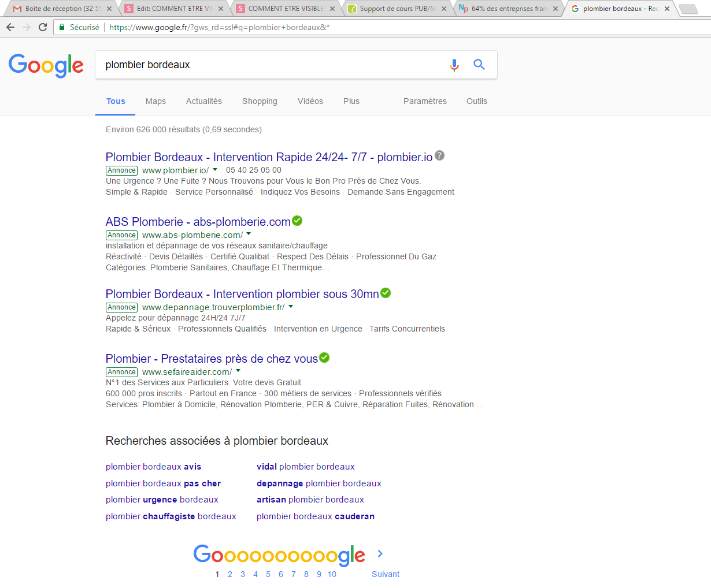The image size is (711, 588).
Task: Click the 'Annonce' badge of www.plombier.io/
Action: (x=122, y=170)
